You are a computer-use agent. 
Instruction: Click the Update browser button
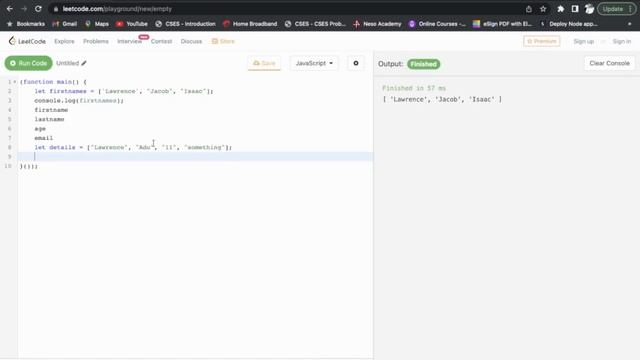point(617,9)
